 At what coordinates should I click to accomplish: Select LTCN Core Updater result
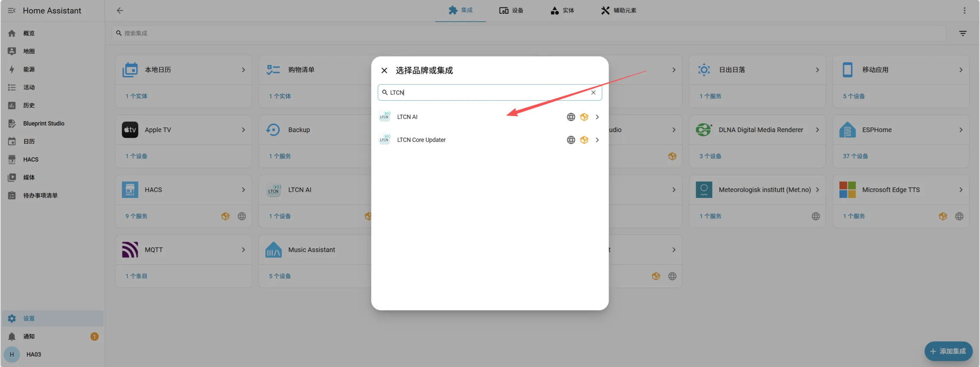pyautogui.click(x=490, y=140)
